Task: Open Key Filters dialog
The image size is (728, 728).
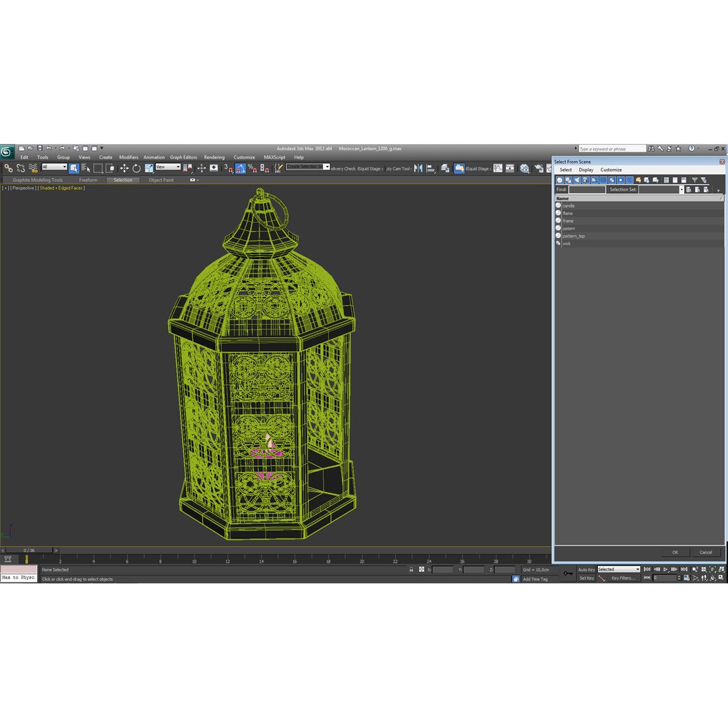Action: click(x=623, y=578)
